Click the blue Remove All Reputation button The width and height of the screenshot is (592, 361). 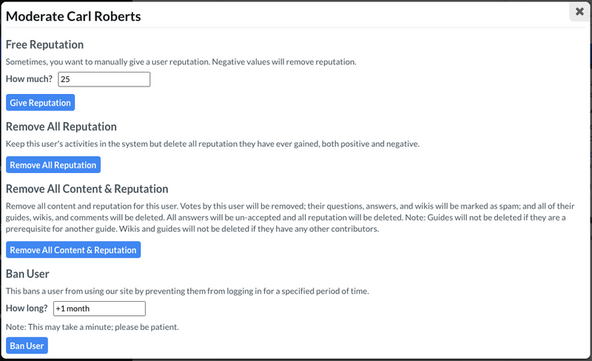pos(53,165)
